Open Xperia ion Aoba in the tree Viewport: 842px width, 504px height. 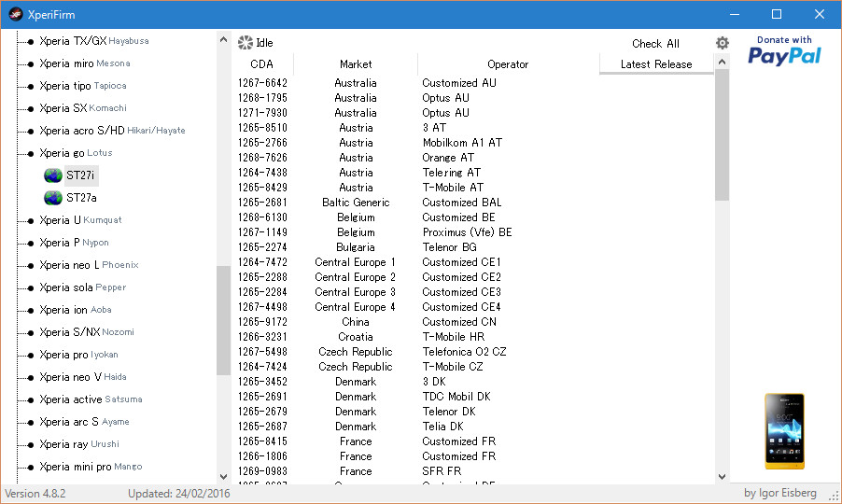click(76, 310)
